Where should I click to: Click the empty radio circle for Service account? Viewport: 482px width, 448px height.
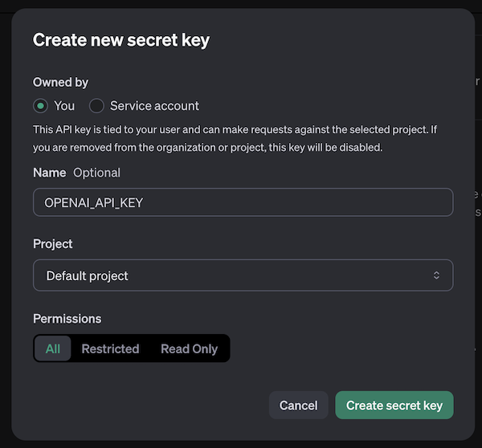(96, 106)
